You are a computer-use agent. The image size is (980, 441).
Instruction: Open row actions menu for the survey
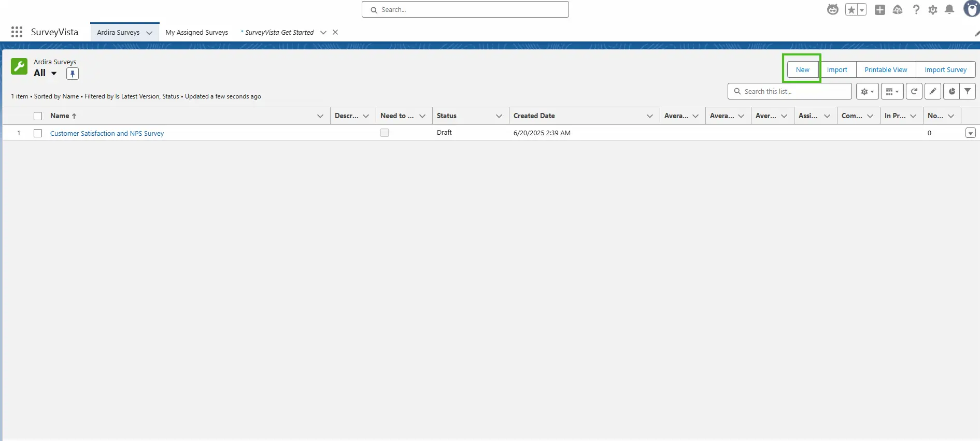[x=970, y=133]
